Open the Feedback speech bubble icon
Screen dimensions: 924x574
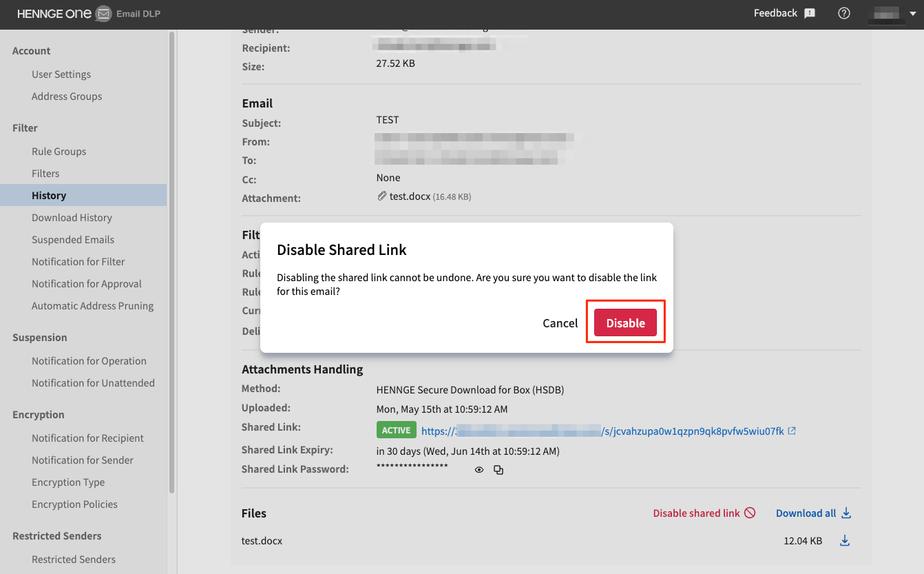[810, 14]
